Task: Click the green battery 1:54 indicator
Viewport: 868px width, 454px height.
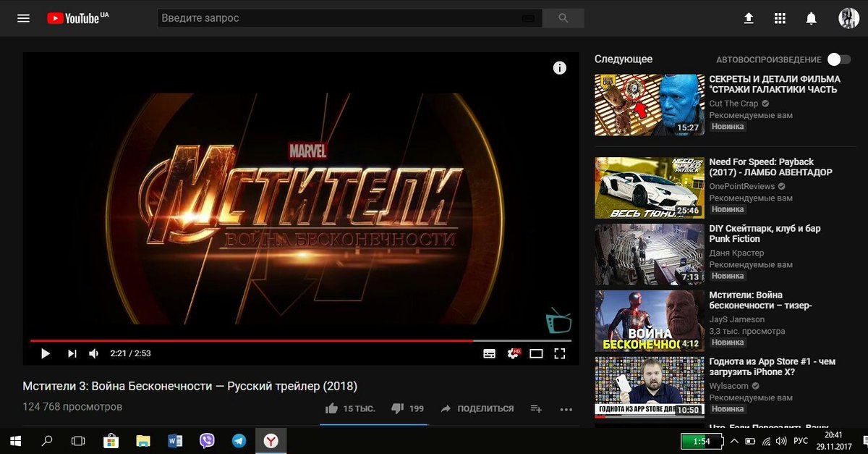Action: [x=702, y=441]
